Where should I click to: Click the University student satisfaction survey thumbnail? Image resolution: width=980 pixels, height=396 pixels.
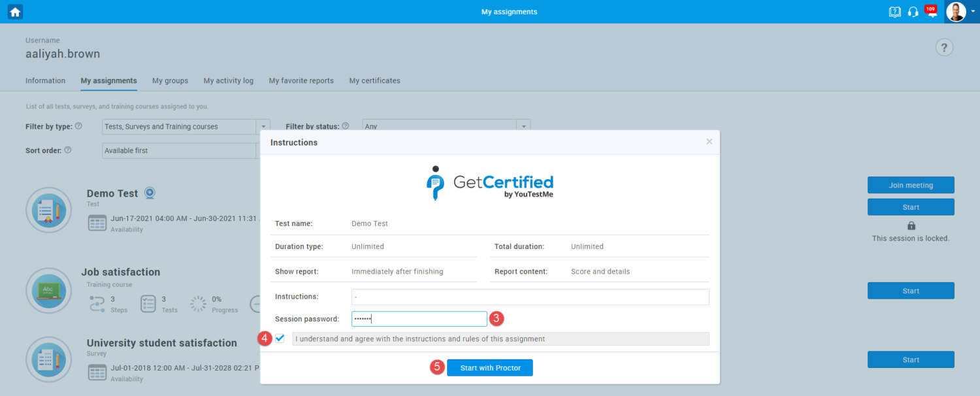[x=48, y=360]
